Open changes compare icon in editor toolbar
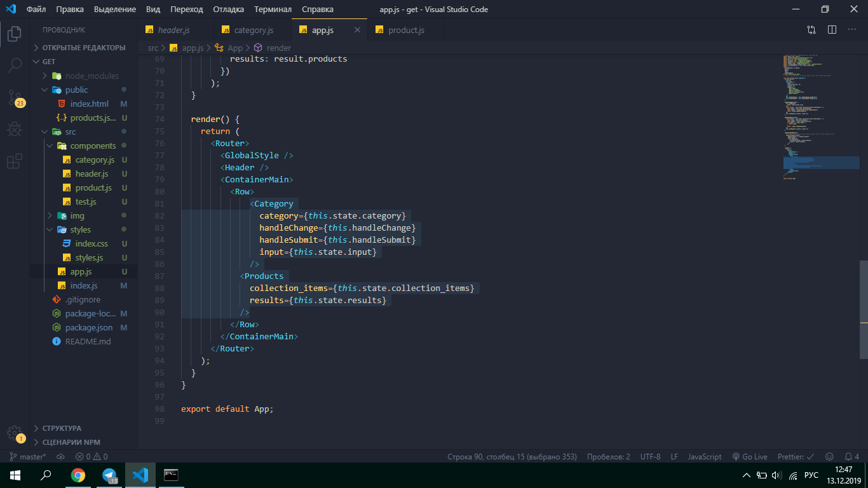This screenshot has width=868, height=488. pos(811,30)
